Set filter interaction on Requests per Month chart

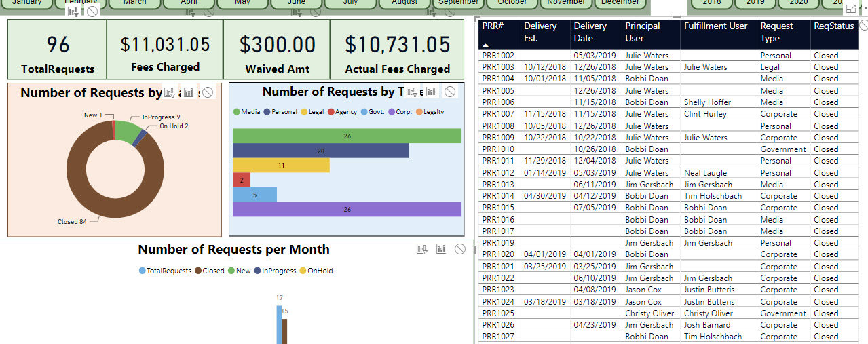click(422, 249)
